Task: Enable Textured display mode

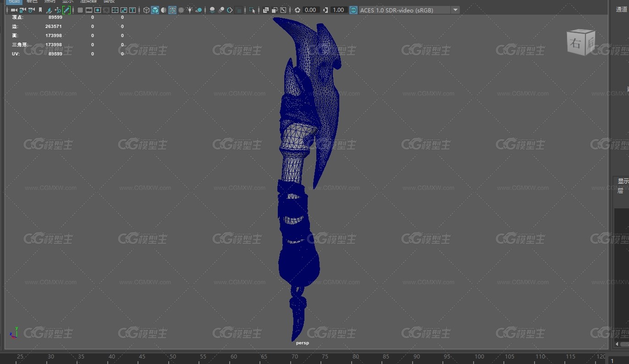Action: [181, 10]
